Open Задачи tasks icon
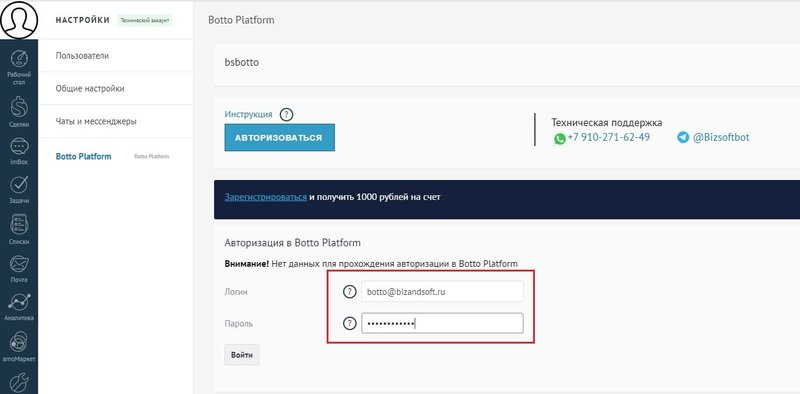Viewport: 800px width, 394px height. pos(19,185)
